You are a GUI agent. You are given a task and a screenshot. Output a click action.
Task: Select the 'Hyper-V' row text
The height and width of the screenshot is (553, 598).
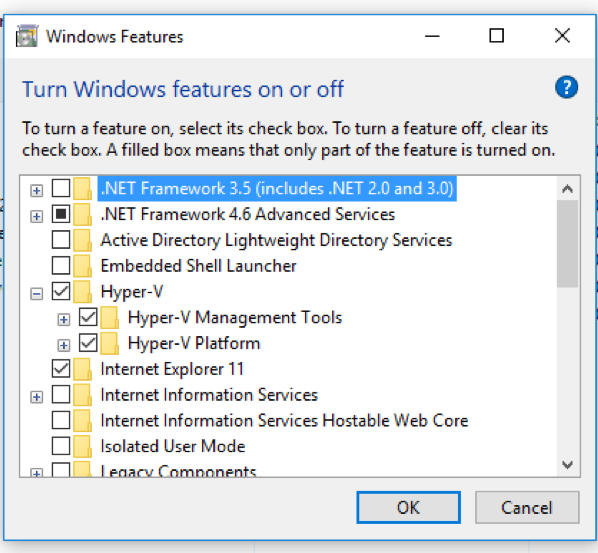132,292
